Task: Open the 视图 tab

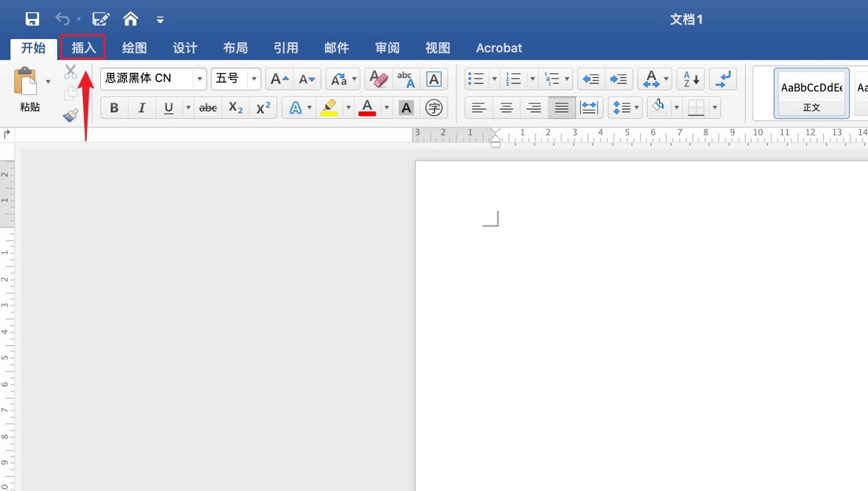Action: point(438,48)
